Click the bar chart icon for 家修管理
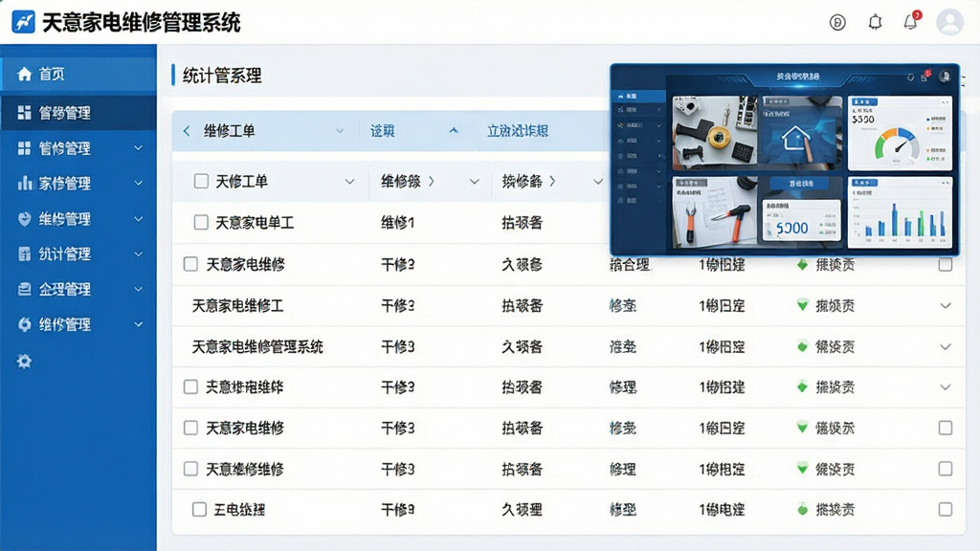Viewport: 980px width, 551px height. 24,183
